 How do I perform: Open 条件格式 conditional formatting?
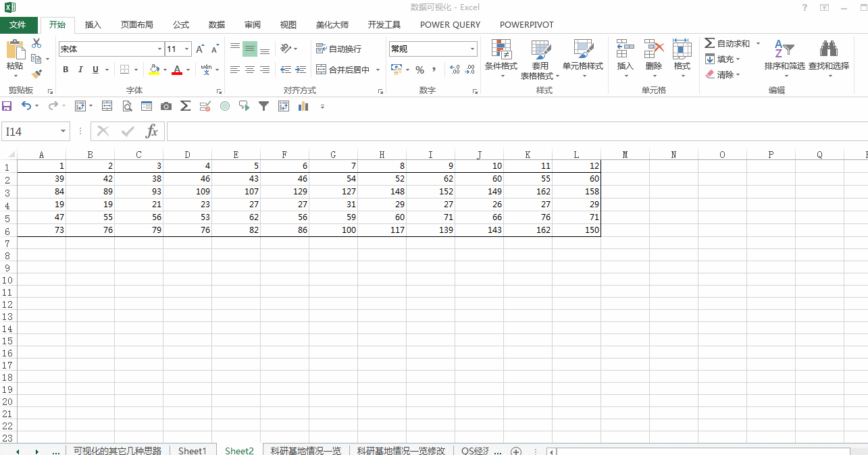point(501,57)
